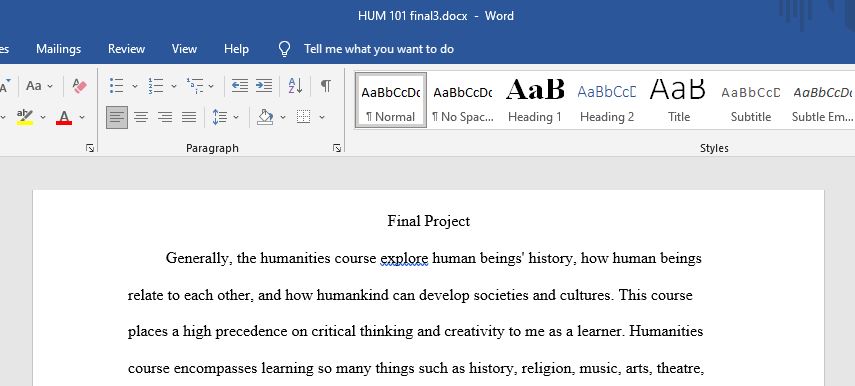The height and width of the screenshot is (386, 855).
Task: Open the Change Case Aa button
Action: pos(34,86)
